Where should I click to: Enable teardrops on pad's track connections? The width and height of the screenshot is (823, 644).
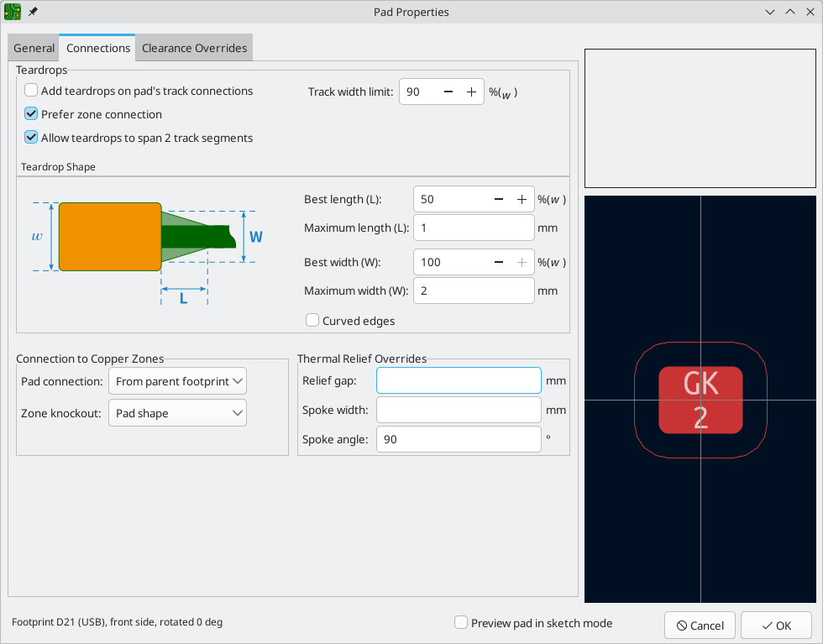click(31, 91)
